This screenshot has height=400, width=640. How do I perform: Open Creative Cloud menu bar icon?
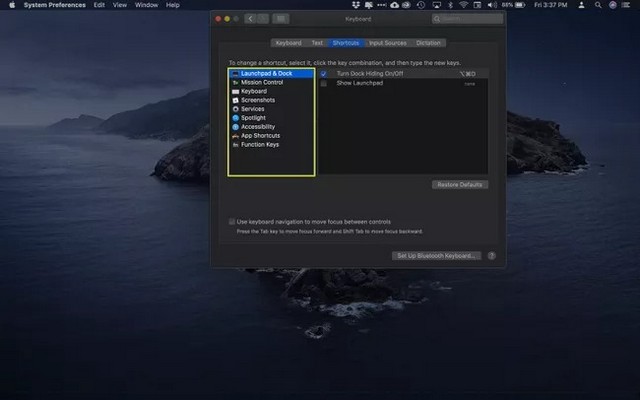406,5
